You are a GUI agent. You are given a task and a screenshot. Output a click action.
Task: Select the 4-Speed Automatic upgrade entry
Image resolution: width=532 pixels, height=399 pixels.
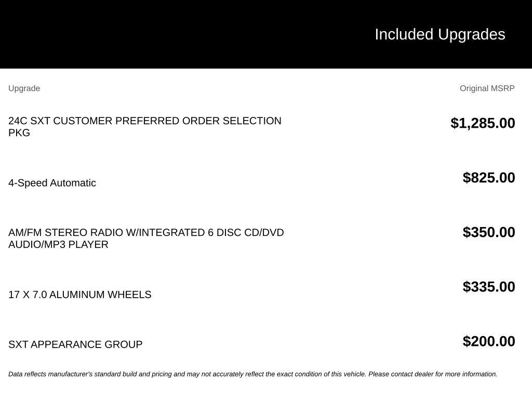(52, 183)
